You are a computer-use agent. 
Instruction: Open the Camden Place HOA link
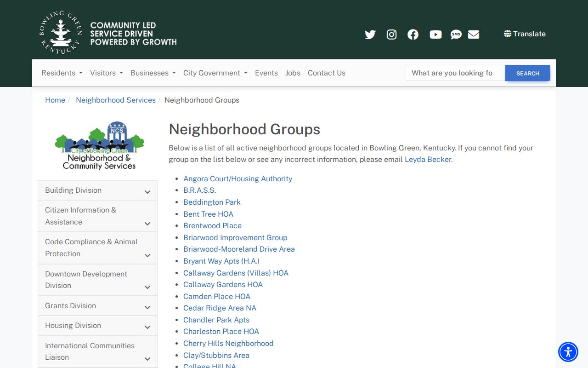click(217, 296)
